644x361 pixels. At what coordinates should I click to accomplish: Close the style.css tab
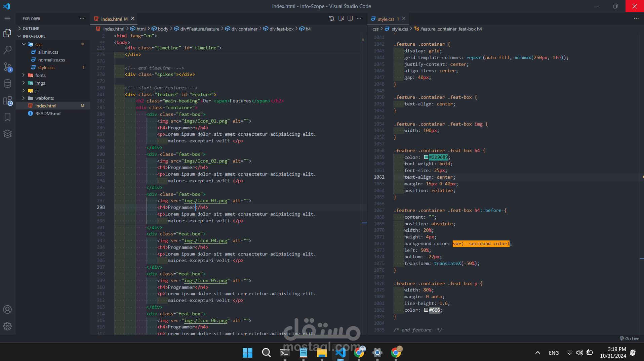(404, 18)
